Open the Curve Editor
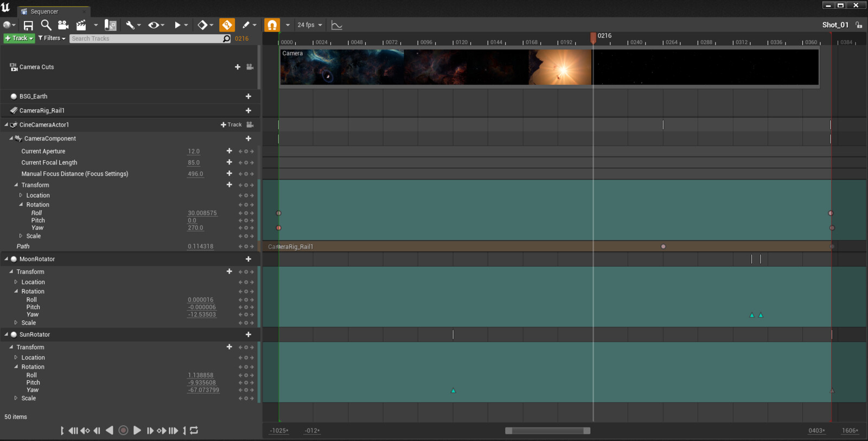Screen dimensions: 868x441 tap(336, 25)
